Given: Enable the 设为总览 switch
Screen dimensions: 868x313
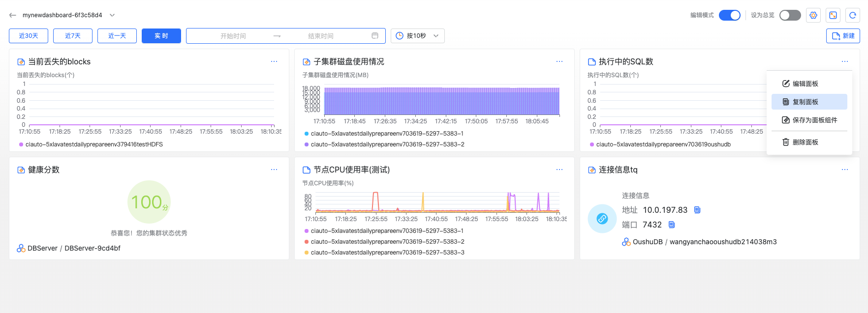Looking at the screenshot, I should point(790,15).
